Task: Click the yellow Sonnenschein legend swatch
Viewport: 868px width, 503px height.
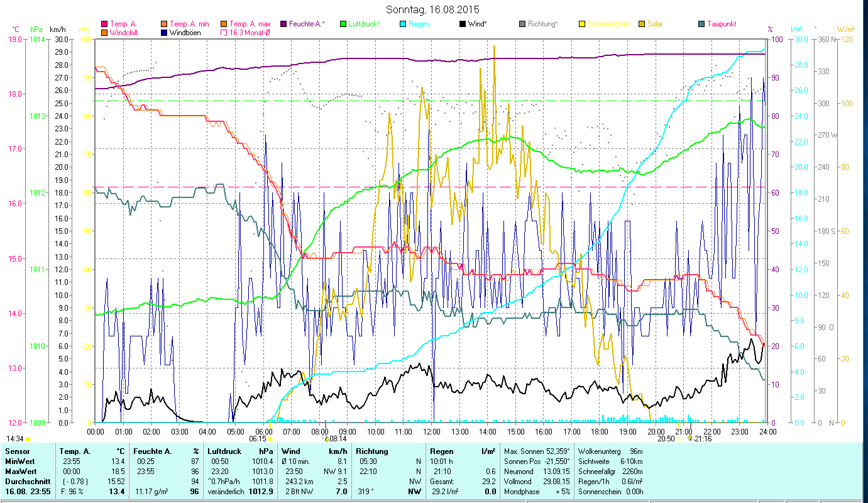Action: pos(582,24)
